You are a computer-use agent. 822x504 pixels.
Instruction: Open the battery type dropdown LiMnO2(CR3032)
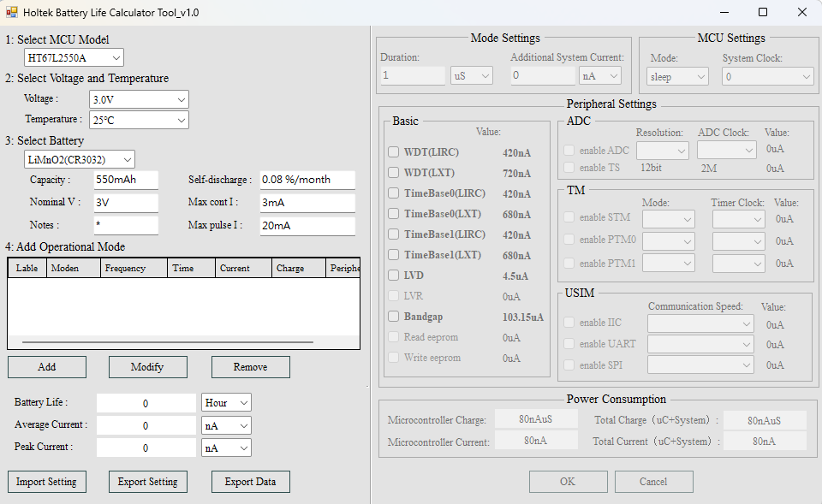pos(80,160)
